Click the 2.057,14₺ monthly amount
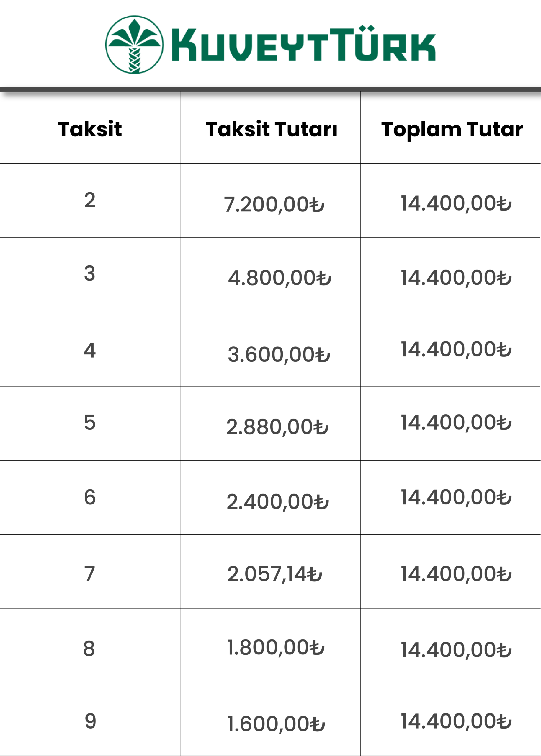The image size is (541, 756). tap(274, 575)
